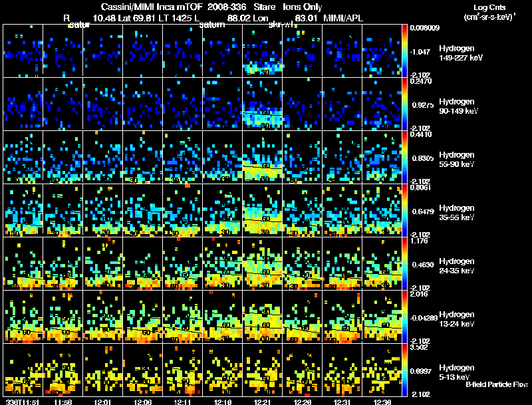
Task: Click the 0.2470 color scale value
Action: (x=421, y=81)
